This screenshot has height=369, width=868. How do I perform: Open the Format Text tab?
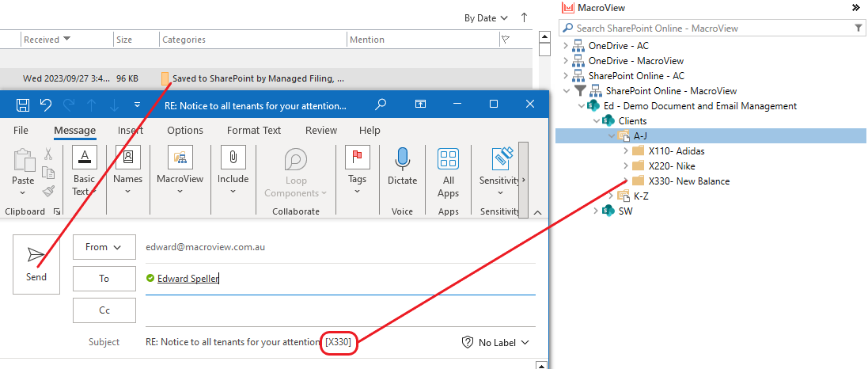(254, 130)
